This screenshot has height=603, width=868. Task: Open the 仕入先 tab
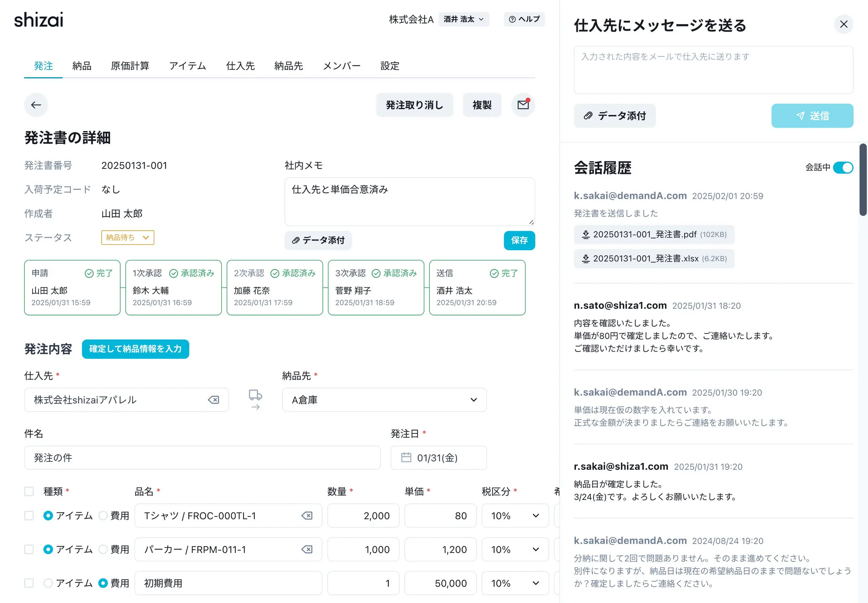[x=240, y=66]
